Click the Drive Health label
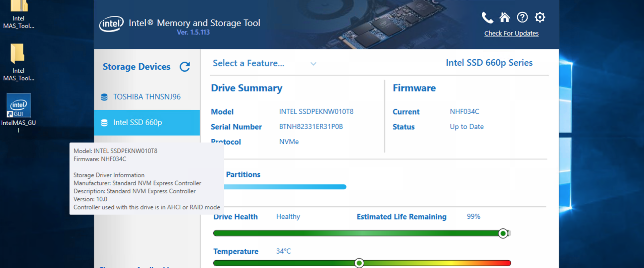Viewport: 644px width, 268px height. click(x=235, y=217)
